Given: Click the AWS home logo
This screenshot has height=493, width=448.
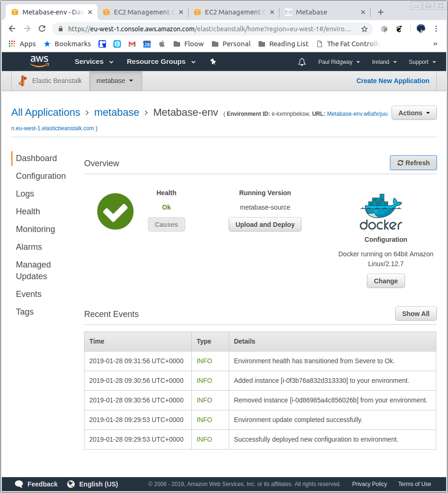Looking at the screenshot, I should [39, 61].
